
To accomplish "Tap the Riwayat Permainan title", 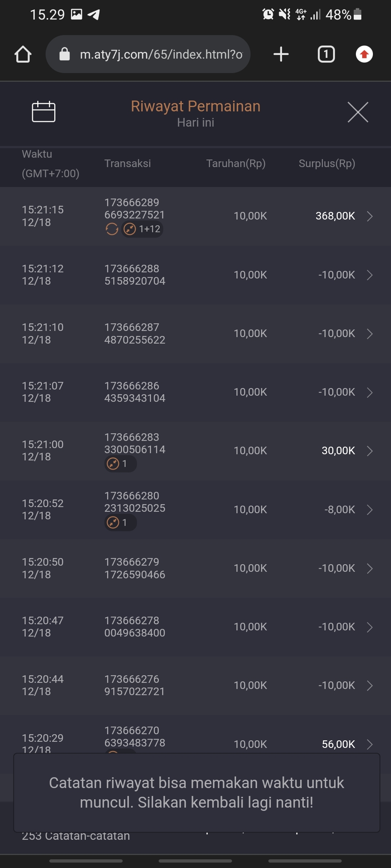I will (195, 106).
